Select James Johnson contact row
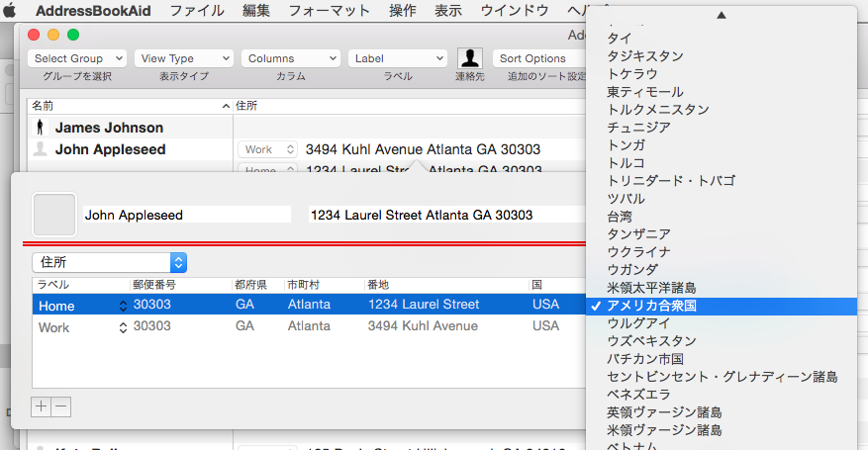868x450 pixels. [x=130, y=128]
